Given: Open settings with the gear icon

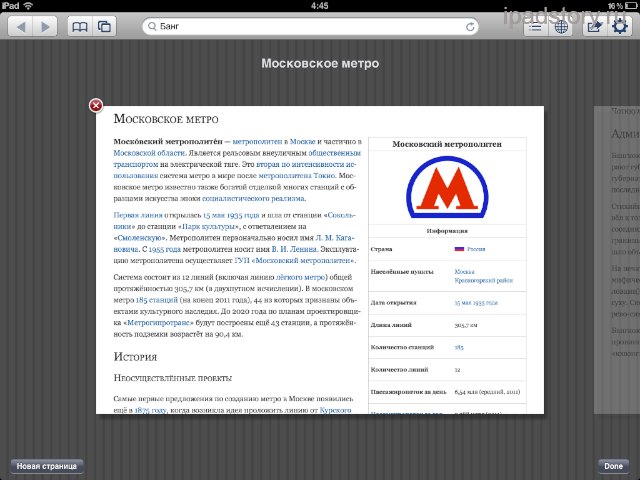Looking at the screenshot, I should click(x=620, y=27).
